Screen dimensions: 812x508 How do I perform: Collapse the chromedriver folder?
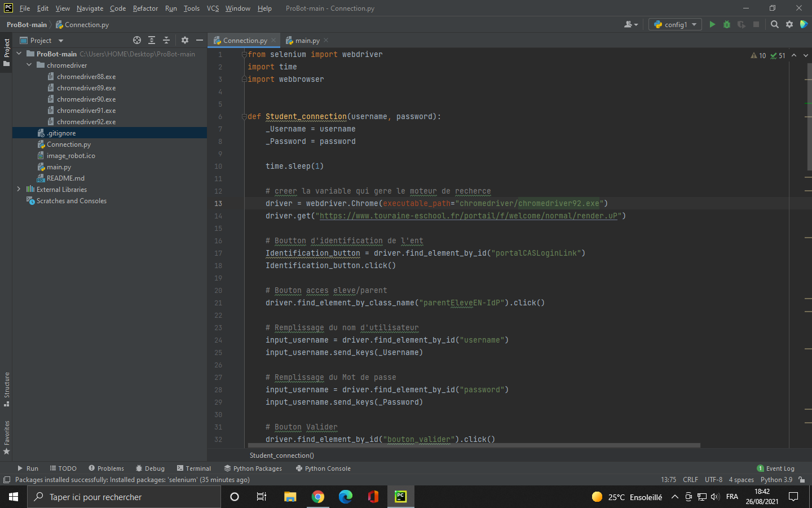[29, 65]
